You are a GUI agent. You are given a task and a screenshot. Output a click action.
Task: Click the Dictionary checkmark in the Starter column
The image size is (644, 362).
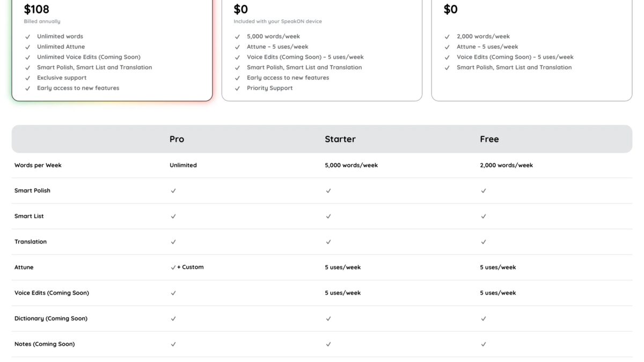(x=328, y=319)
